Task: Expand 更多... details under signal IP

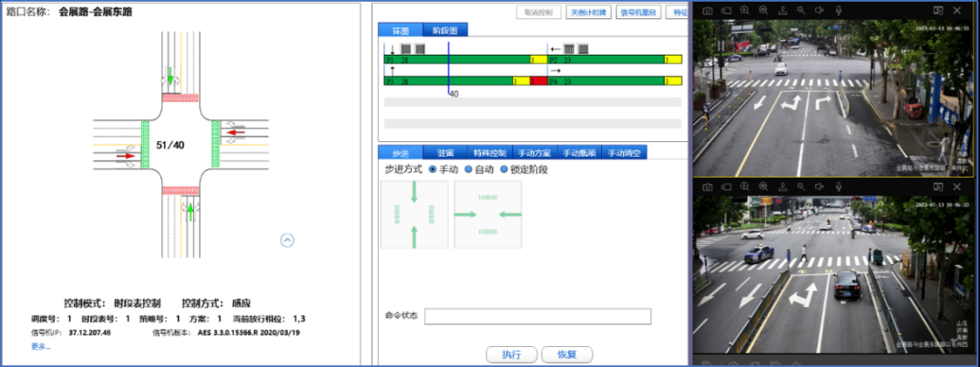Action: 41,346
